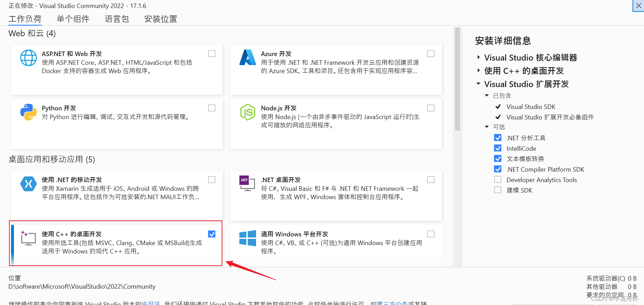This screenshot has height=305, width=644.
Task: Check the Universal Windows Platform checkbox
Action: coord(431,234)
